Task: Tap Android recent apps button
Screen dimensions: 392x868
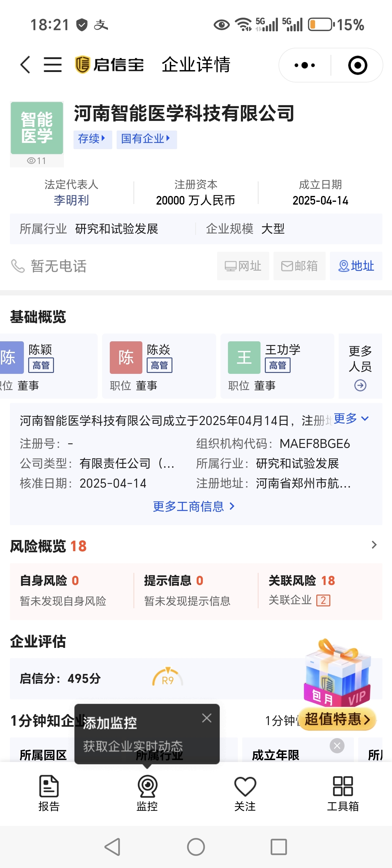Action: coord(279,847)
